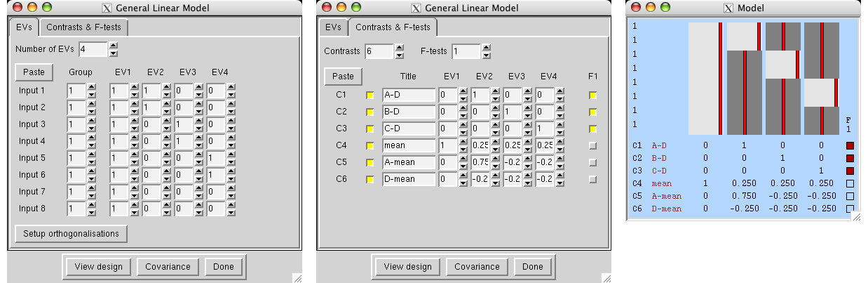
Task: Click the resize grip of the Model window
Action: (855, 217)
